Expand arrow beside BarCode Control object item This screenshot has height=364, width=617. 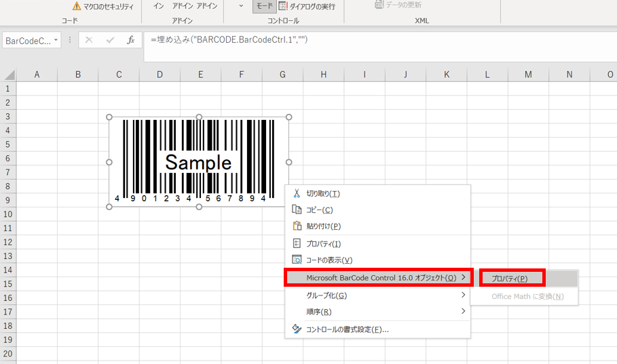(x=463, y=277)
